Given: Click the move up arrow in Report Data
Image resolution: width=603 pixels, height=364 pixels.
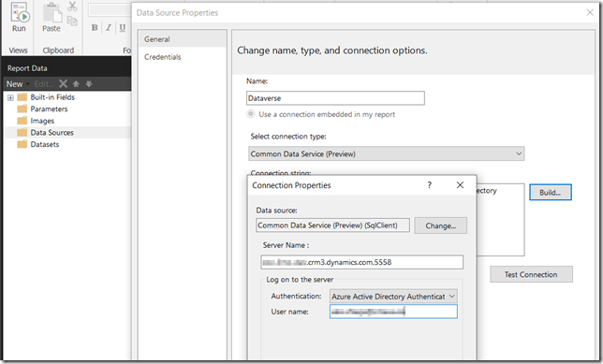Looking at the screenshot, I should (76, 83).
